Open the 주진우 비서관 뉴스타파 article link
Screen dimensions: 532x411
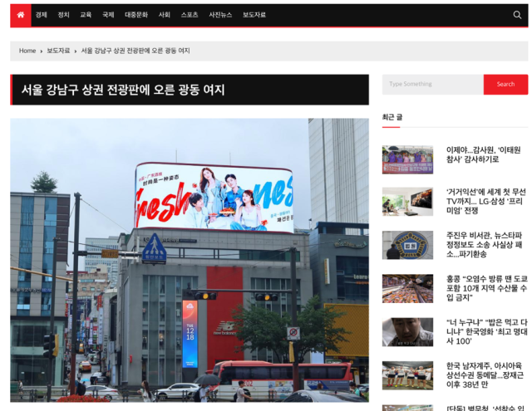[x=484, y=245]
